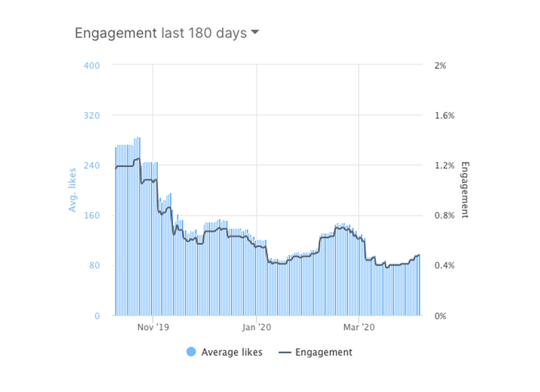Click the 80 tick on the left axis
The width and height of the screenshot is (540, 392).
(x=94, y=265)
